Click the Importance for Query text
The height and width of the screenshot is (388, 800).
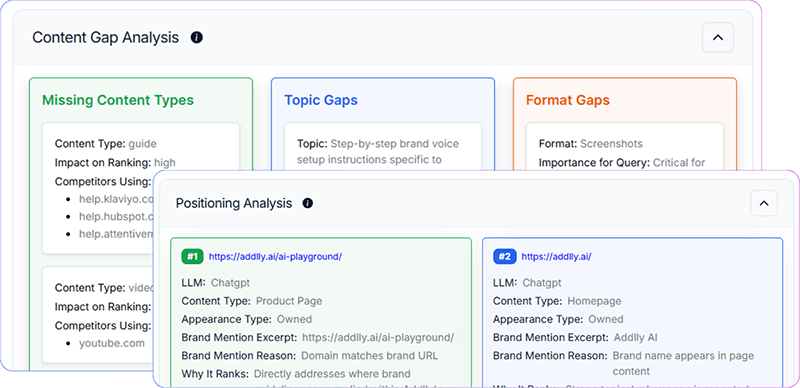(x=622, y=163)
